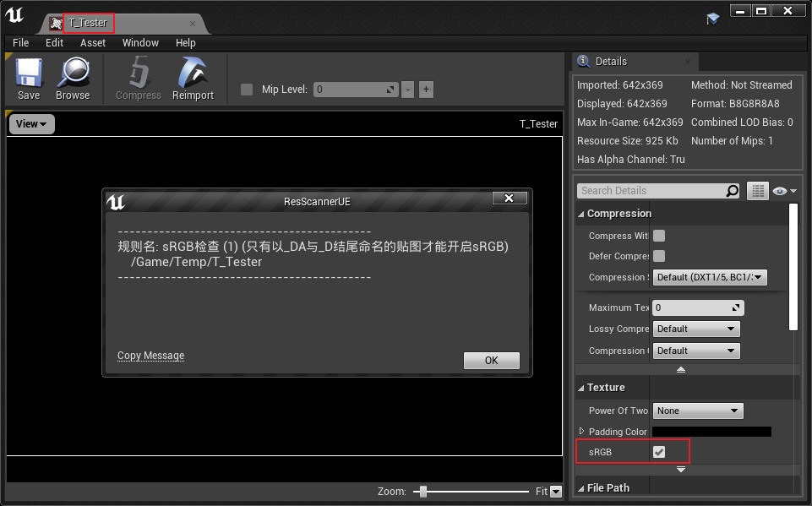Open the View dropdown menu
Image resolution: width=812 pixels, height=506 pixels.
coord(32,124)
